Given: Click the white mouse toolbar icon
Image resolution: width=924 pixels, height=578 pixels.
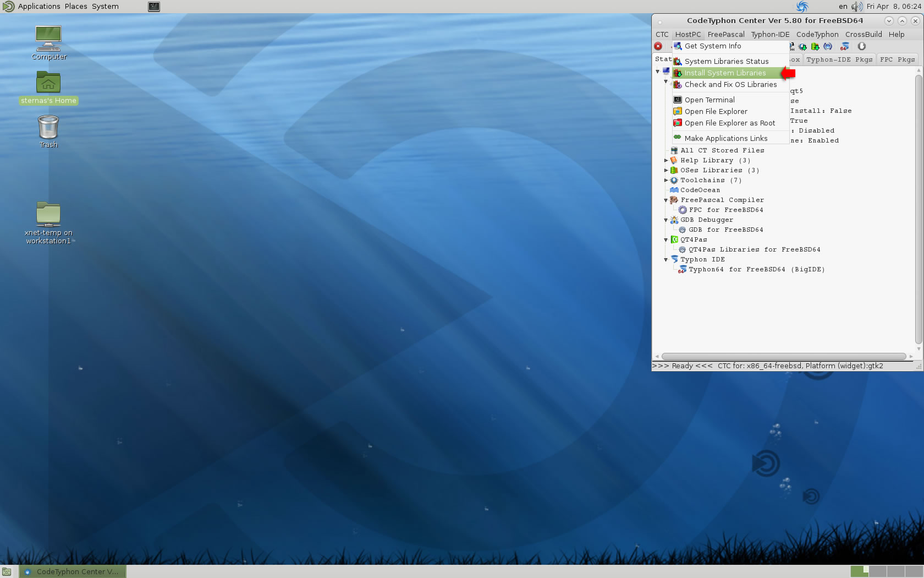Looking at the screenshot, I should [861, 46].
